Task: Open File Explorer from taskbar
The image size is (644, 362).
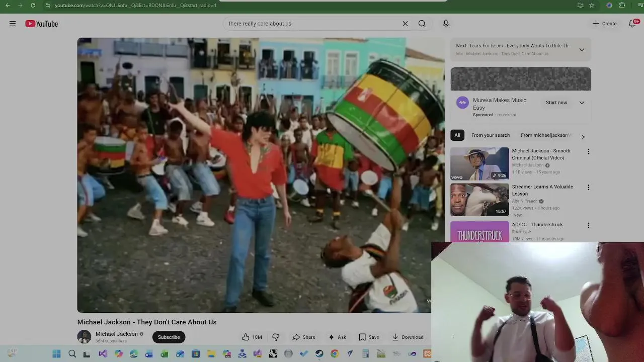Action: (x=212, y=354)
